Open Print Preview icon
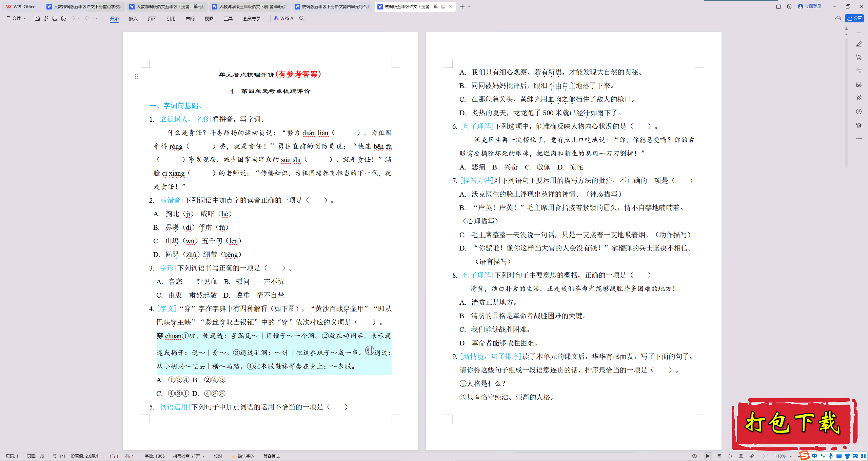 [64, 18]
